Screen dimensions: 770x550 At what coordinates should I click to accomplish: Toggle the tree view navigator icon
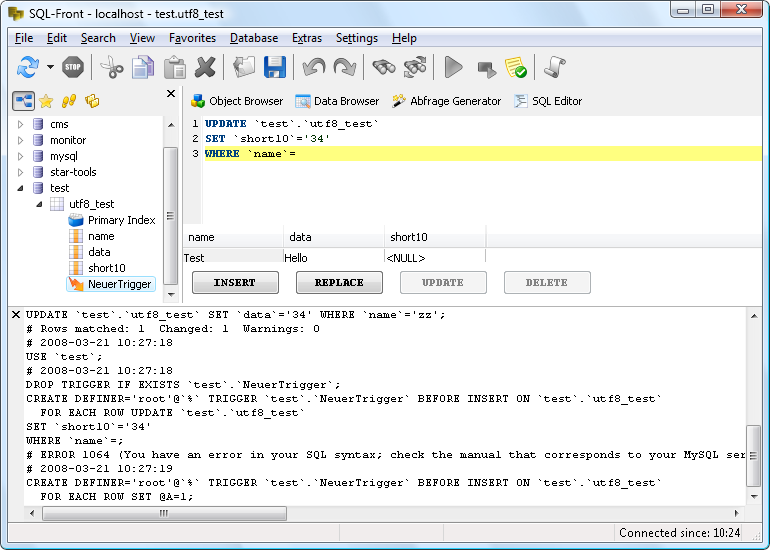pos(23,101)
